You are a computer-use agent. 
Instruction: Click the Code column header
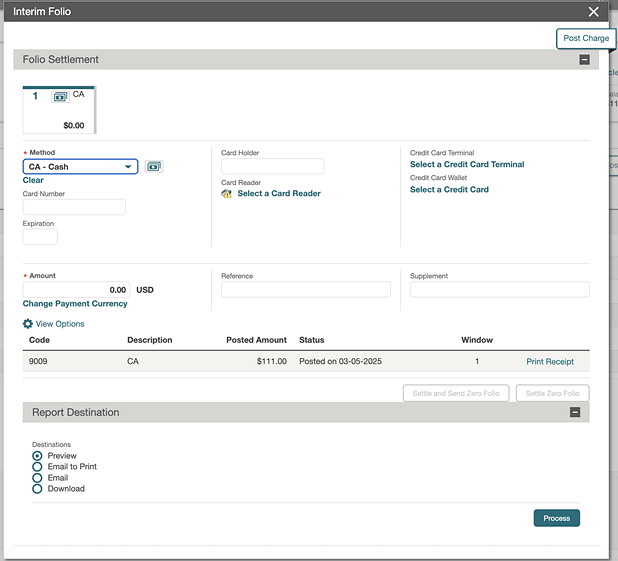tap(39, 340)
